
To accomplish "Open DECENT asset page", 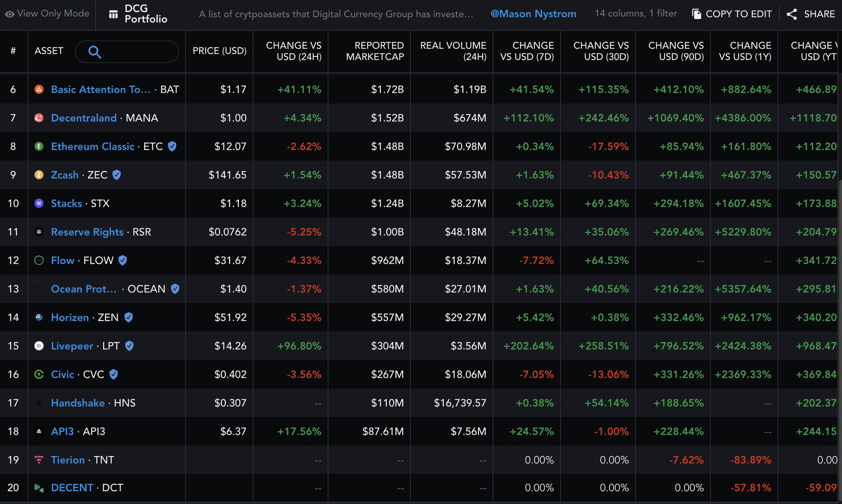I will (72, 488).
